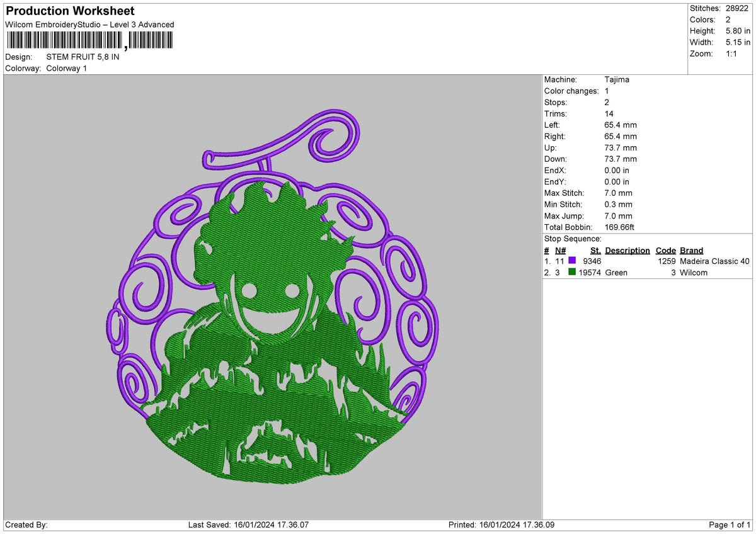Click the 'Color changes:' label
Image resolution: width=756 pixels, height=534 pixels.
[571, 91]
